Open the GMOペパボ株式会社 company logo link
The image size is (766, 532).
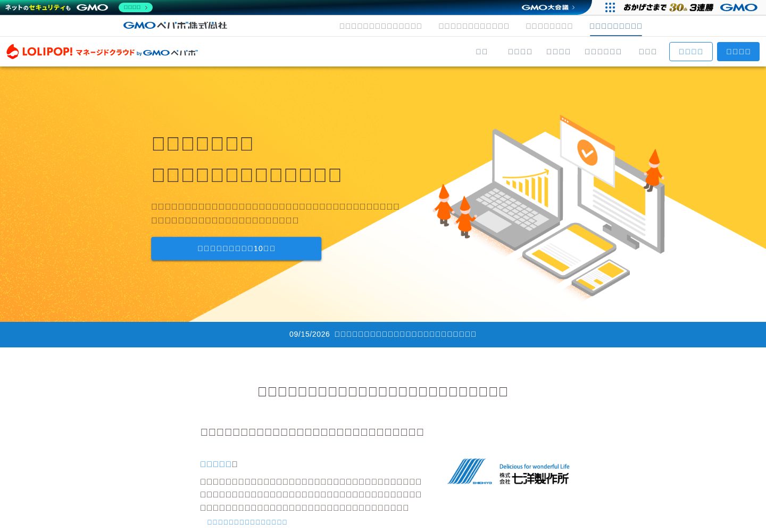click(175, 25)
